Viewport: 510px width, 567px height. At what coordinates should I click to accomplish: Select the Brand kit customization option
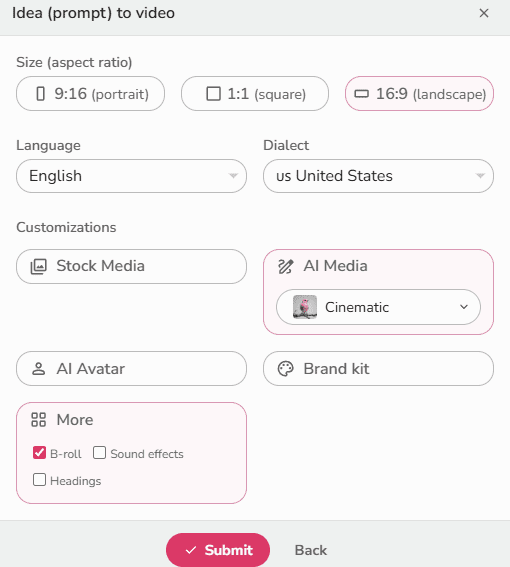pyautogui.click(x=378, y=368)
